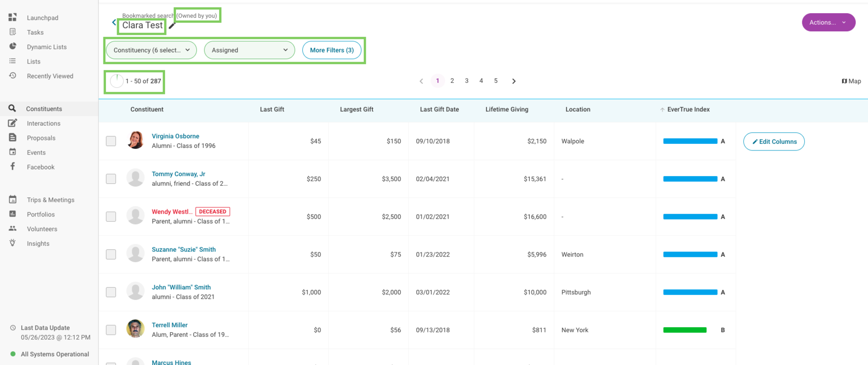Open Dynamic Lists pie icon
Screen dimensions: 868x365
pyautogui.click(x=13, y=46)
